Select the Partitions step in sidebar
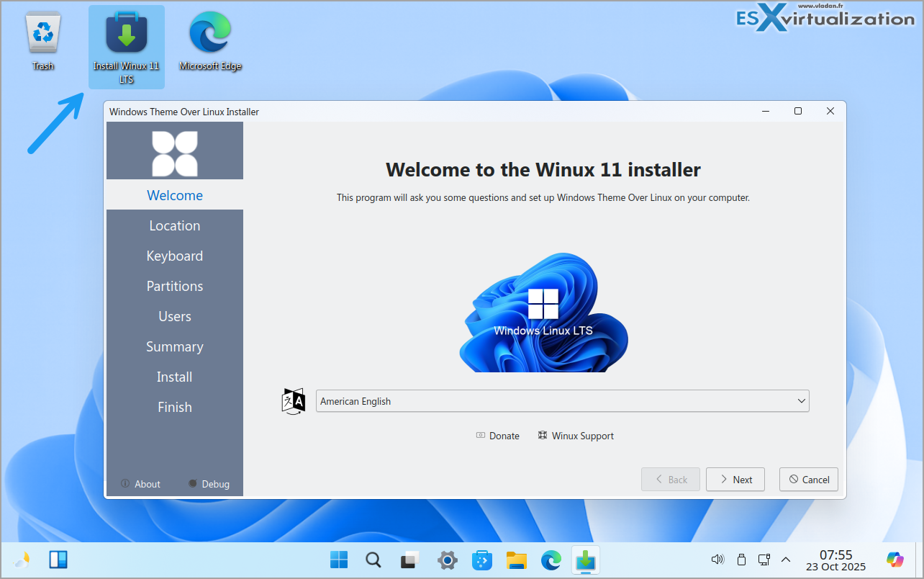 coord(175,286)
